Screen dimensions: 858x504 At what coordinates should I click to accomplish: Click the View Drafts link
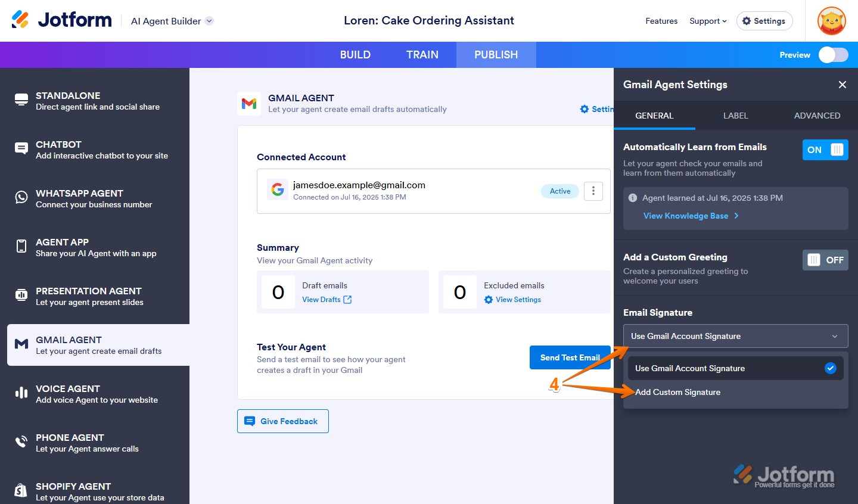tap(321, 300)
